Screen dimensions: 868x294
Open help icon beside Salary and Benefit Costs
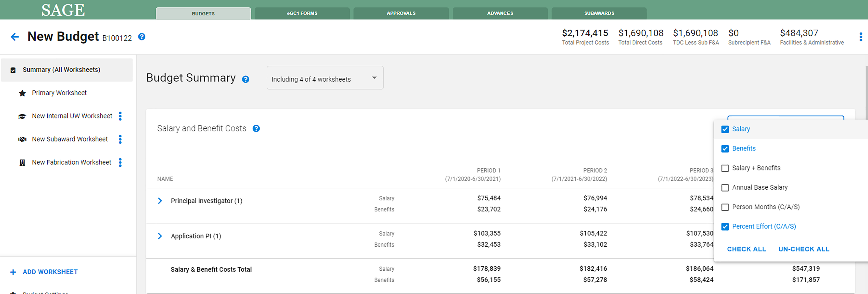(x=256, y=129)
